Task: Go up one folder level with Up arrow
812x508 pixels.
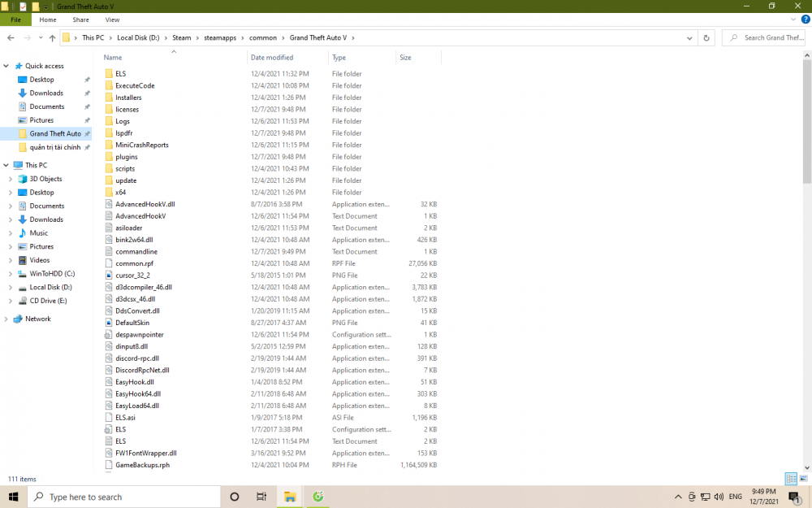Action: [x=52, y=37]
